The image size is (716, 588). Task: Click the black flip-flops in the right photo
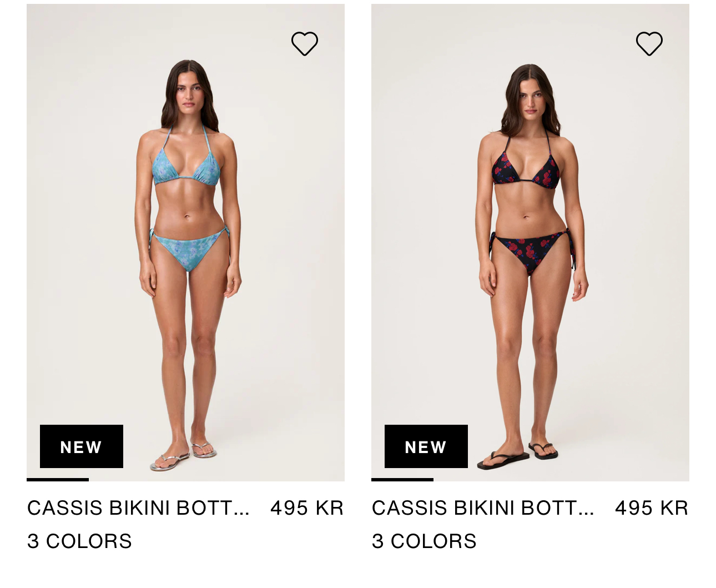(x=517, y=455)
